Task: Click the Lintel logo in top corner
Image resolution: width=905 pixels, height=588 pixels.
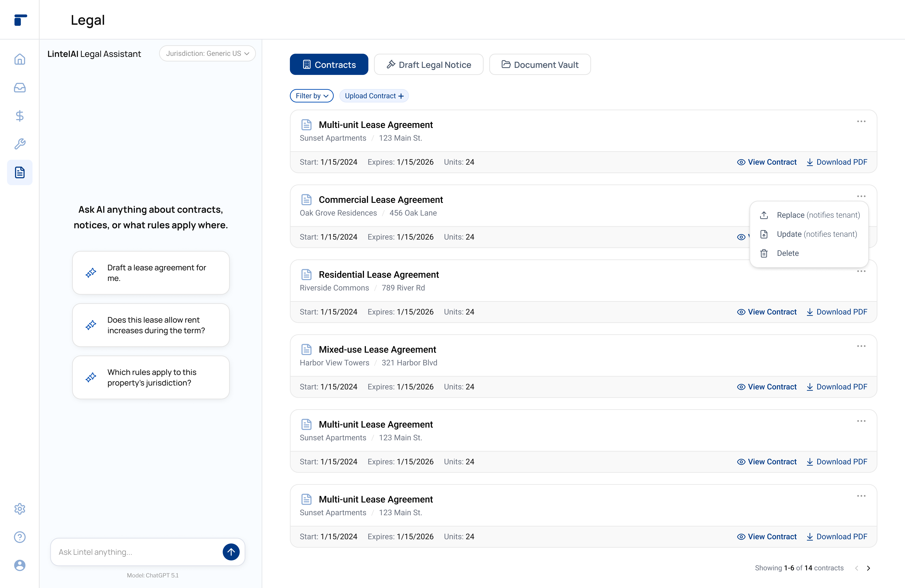Action: [x=20, y=20]
